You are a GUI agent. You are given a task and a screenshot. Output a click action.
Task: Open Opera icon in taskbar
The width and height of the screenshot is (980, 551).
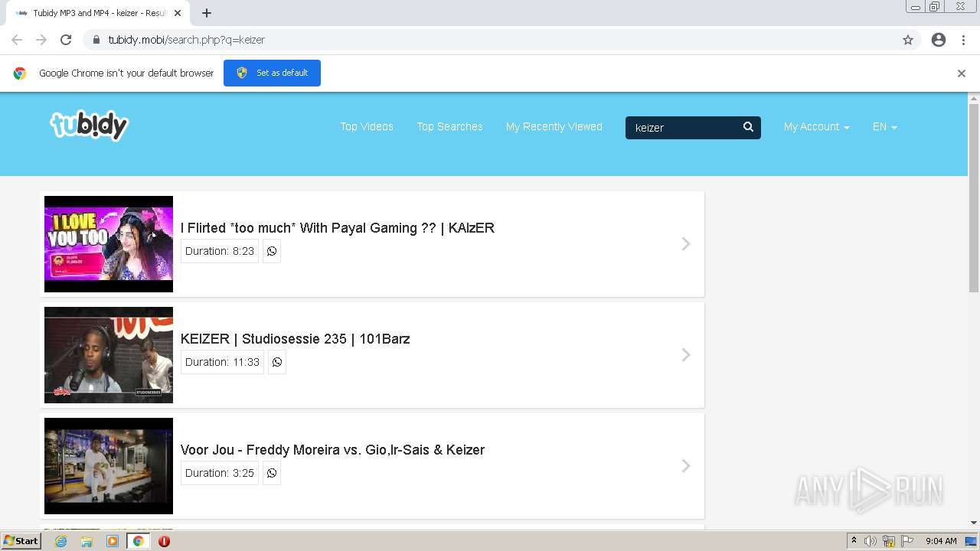pos(164,541)
